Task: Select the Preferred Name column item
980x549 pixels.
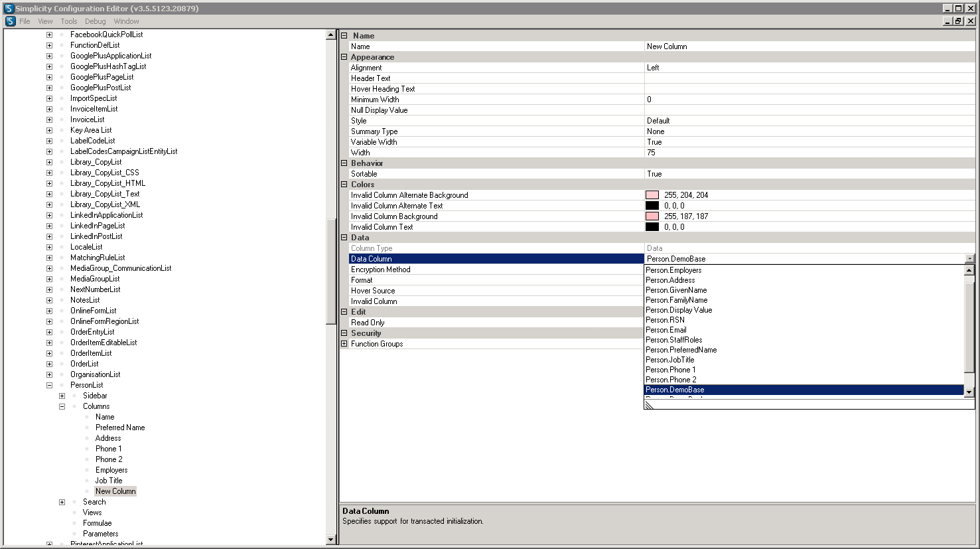Action: click(x=120, y=428)
